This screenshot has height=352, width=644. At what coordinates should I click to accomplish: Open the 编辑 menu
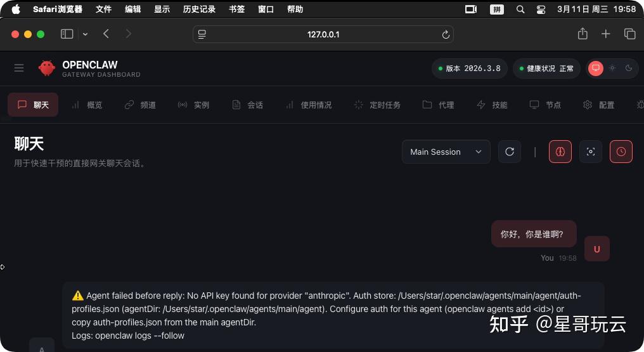click(x=132, y=9)
